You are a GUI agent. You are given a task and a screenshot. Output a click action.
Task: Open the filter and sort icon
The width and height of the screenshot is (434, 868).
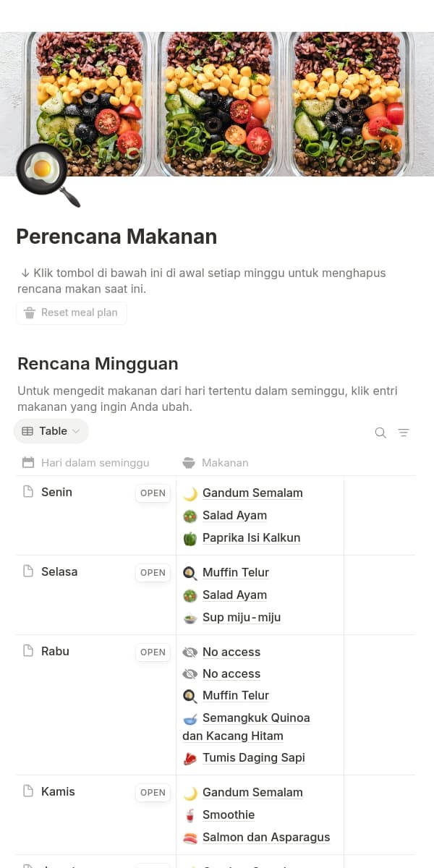[404, 433]
